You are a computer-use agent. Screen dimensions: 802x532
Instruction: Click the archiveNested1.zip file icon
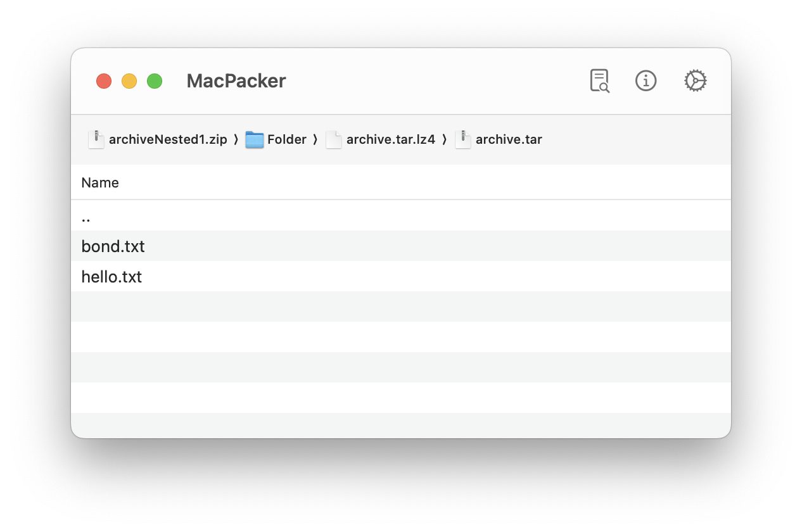pos(96,139)
